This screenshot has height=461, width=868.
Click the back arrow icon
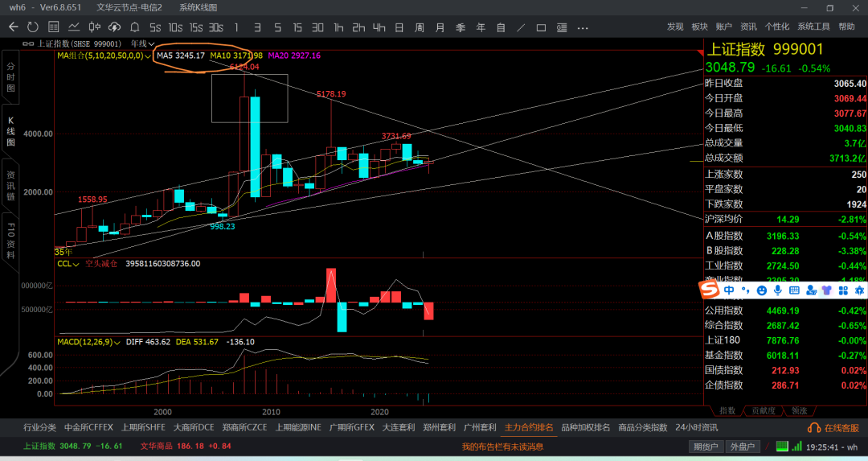tap(14, 27)
